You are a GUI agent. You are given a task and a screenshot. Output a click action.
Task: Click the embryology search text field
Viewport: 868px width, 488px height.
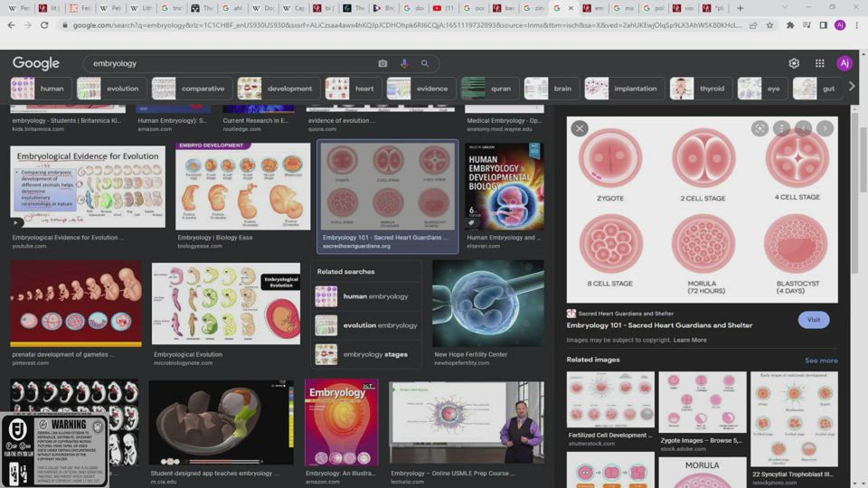[226, 63]
